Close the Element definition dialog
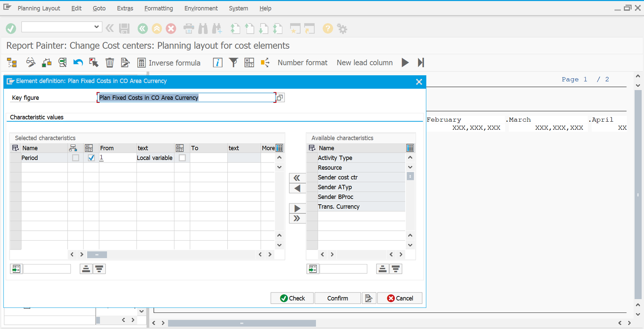Viewport: 644px width, 329px height. (419, 82)
